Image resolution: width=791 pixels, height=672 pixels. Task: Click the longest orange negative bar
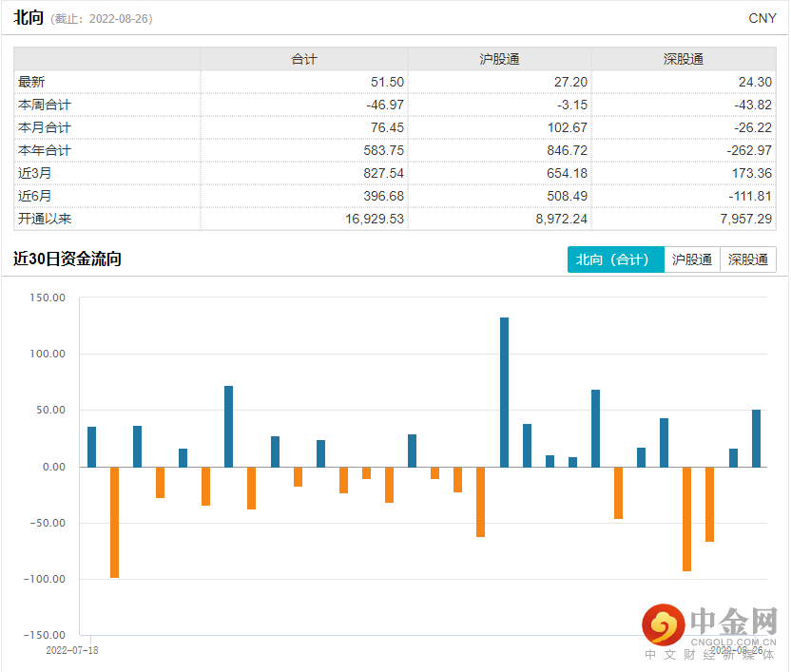coord(114,522)
